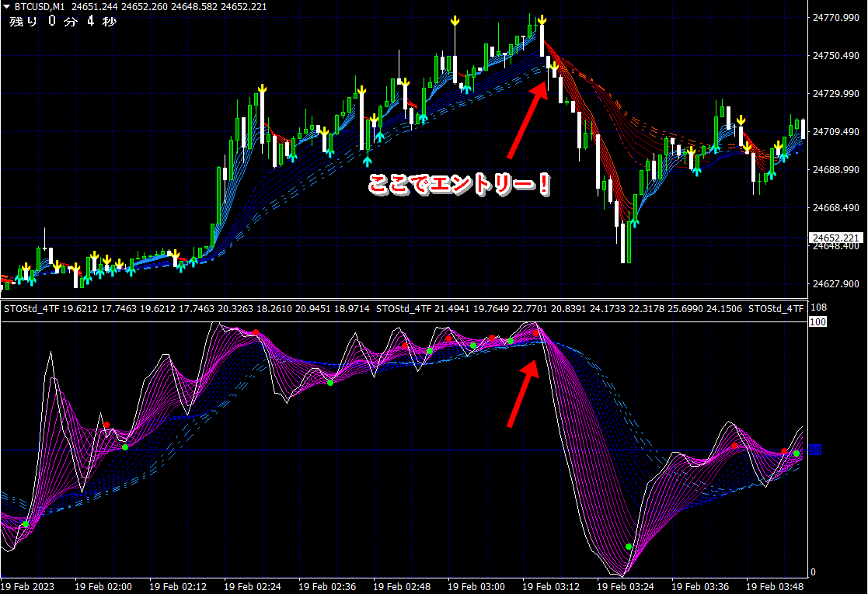Click the 19 Feb 02:24 time label

coord(253,586)
